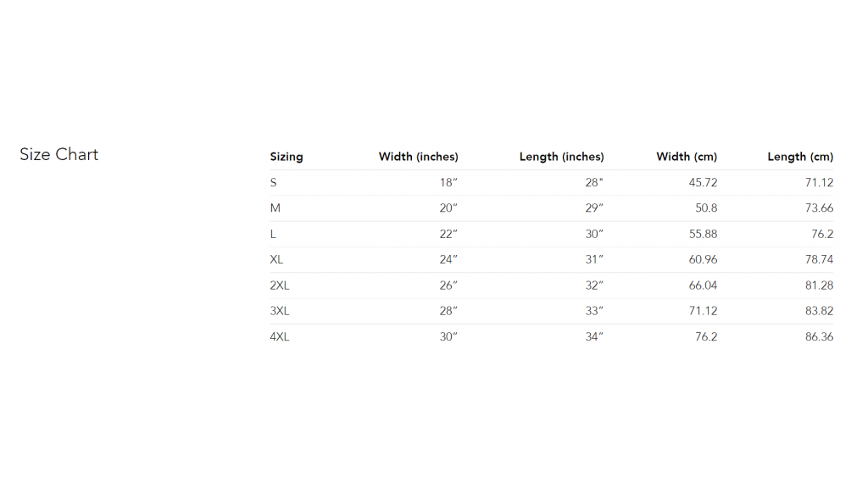Select the M size row label
This screenshot has height=488, width=868.
(x=275, y=208)
